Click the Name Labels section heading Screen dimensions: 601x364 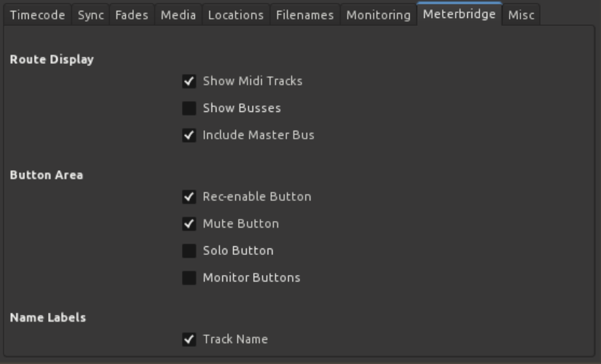pos(47,317)
